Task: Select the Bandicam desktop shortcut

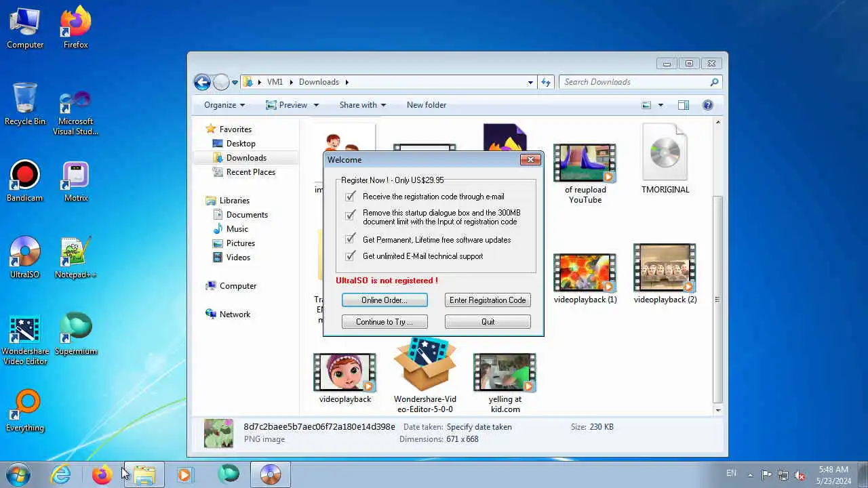Action: [x=25, y=181]
